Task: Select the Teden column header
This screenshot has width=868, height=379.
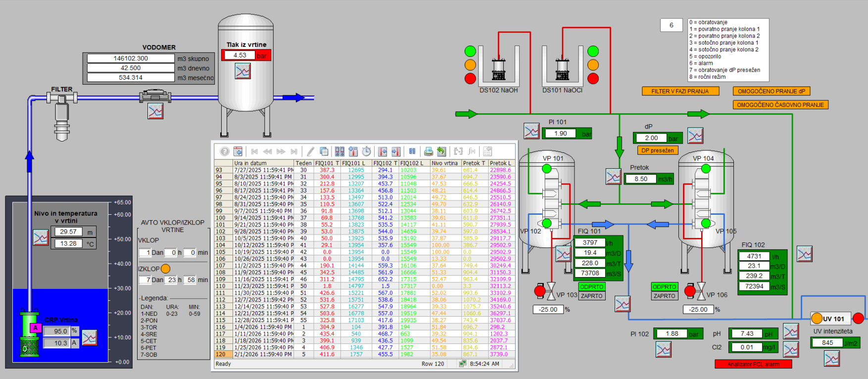Action: (303, 163)
